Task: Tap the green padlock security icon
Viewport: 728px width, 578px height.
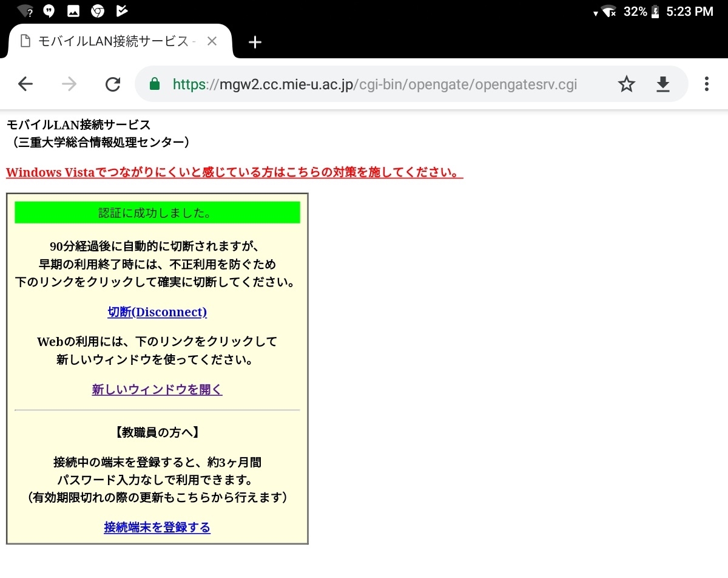Action: click(x=154, y=84)
